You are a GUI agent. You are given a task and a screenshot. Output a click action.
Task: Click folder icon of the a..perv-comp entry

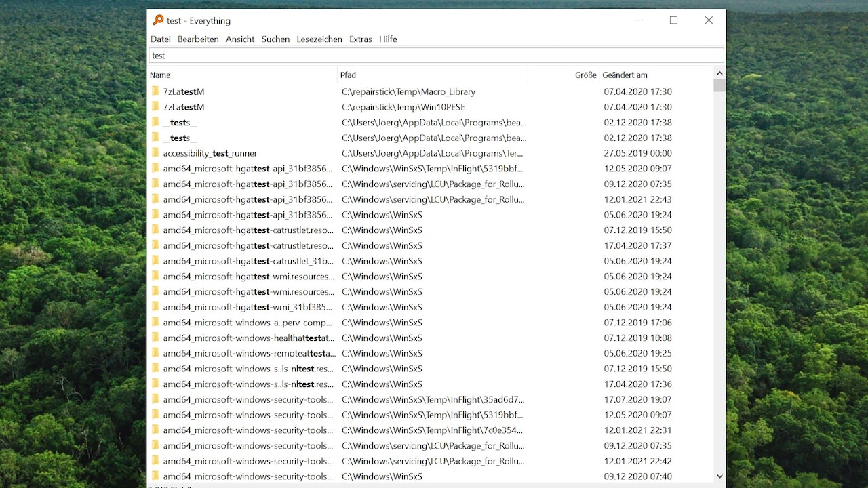coord(155,323)
